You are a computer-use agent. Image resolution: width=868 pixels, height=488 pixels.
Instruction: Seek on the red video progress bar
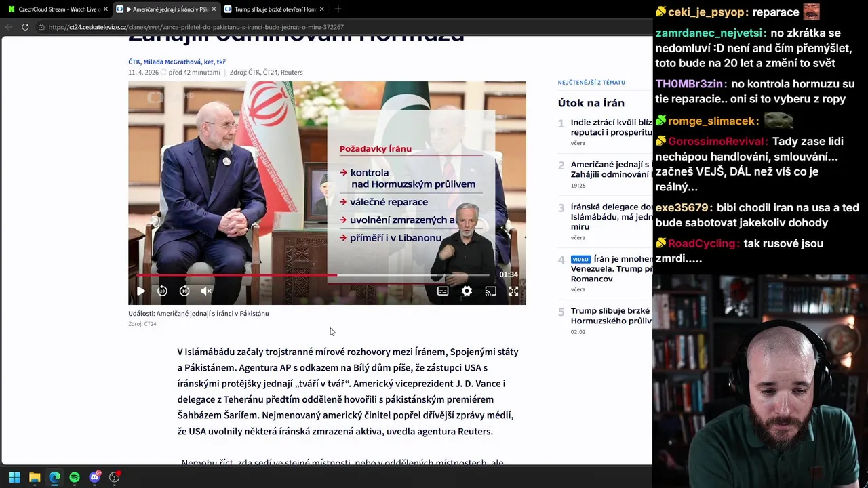tap(313, 275)
